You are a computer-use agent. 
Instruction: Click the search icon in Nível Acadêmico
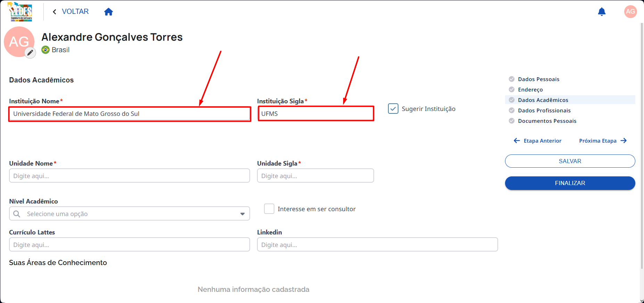click(x=17, y=214)
